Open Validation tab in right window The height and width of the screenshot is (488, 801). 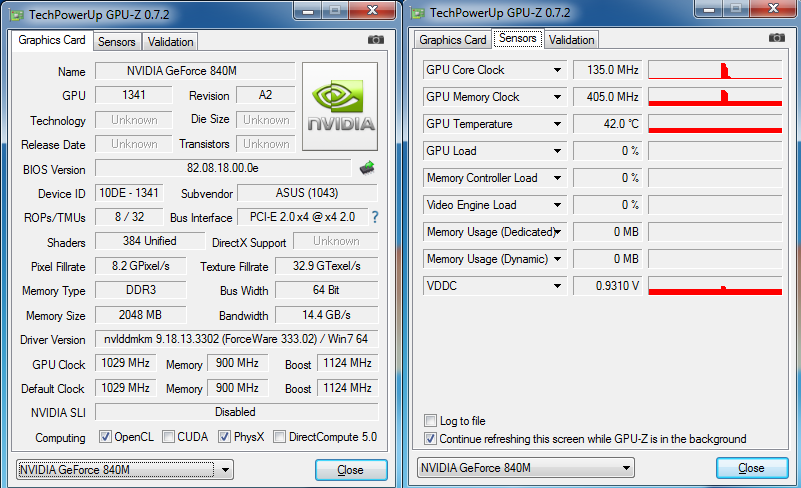[x=571, y=40]
